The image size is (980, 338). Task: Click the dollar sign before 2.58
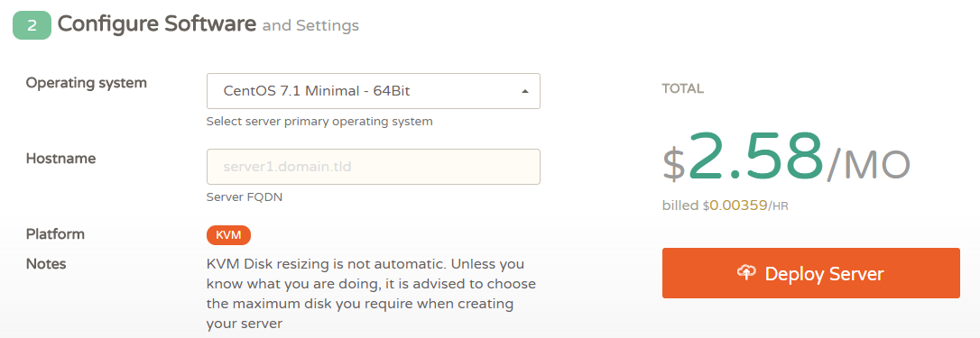[x=674, y=164]
